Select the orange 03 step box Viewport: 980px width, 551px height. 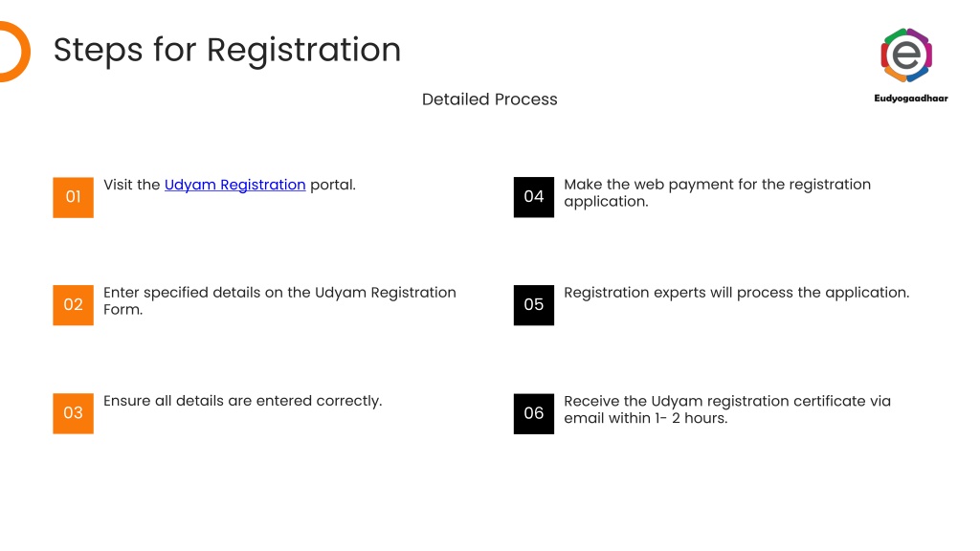(x=73, y=413)
